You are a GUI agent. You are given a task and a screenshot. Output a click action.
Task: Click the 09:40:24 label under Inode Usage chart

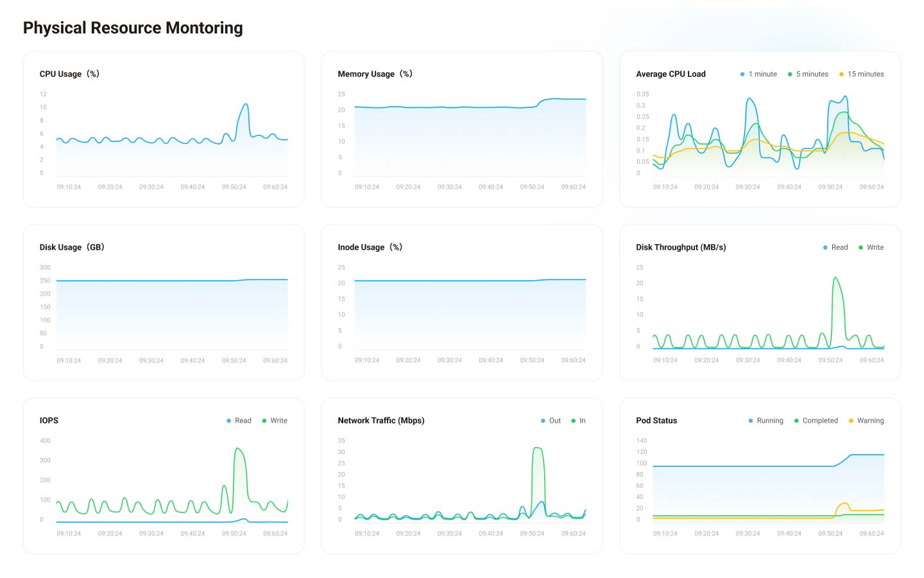pyautogui.click(x=491, y=360)
